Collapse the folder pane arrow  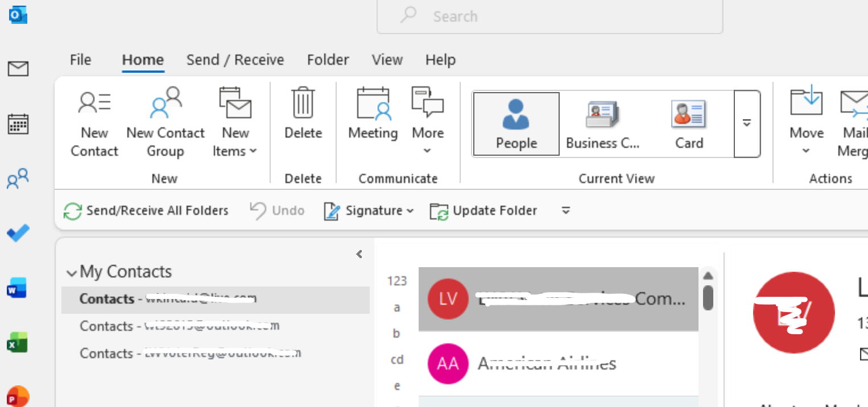359,254
